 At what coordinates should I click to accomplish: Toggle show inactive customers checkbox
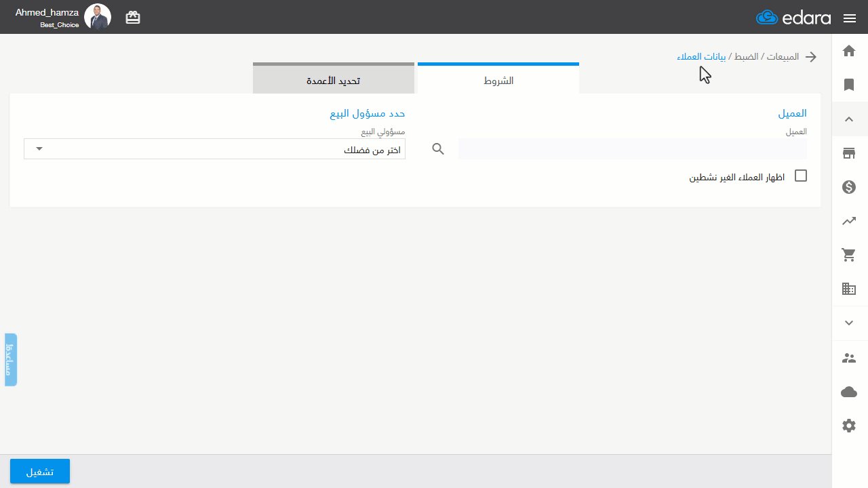801,176
